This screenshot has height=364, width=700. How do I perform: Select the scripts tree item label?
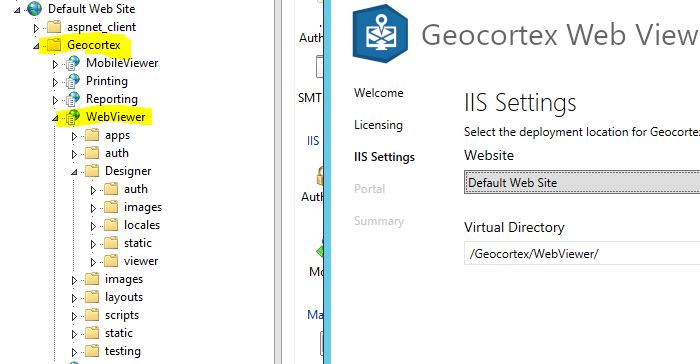click(x=122, y=315)
